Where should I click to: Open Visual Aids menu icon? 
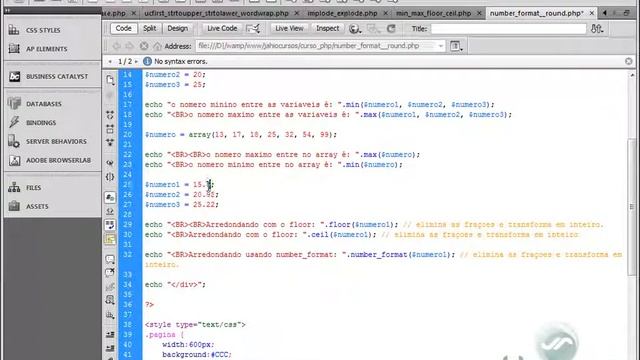tap(373, 29)
